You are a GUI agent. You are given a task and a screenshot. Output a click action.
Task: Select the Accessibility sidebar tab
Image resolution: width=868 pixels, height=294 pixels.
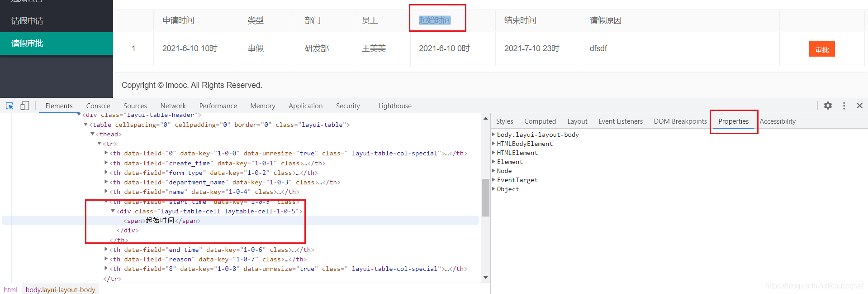(x=778, y=121)
